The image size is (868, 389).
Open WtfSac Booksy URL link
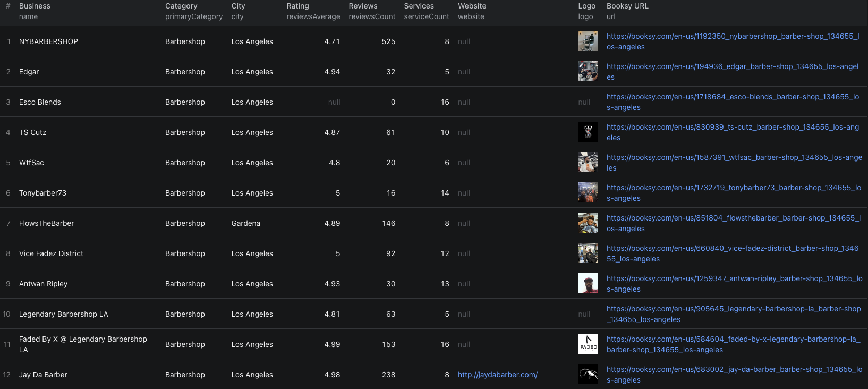(735, 163)
